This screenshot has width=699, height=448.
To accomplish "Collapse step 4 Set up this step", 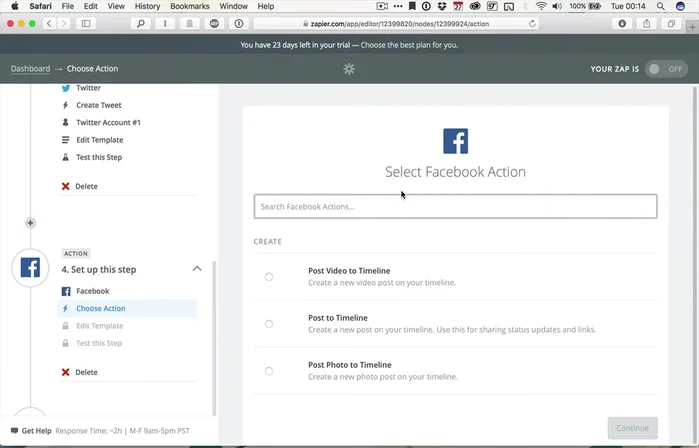I will (x=197, y=269).
